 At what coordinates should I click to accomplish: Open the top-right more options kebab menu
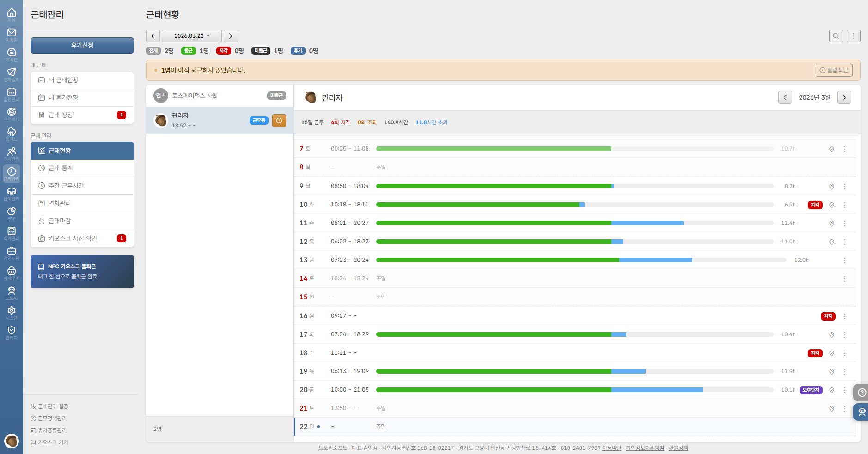click(x=853, y=36)
